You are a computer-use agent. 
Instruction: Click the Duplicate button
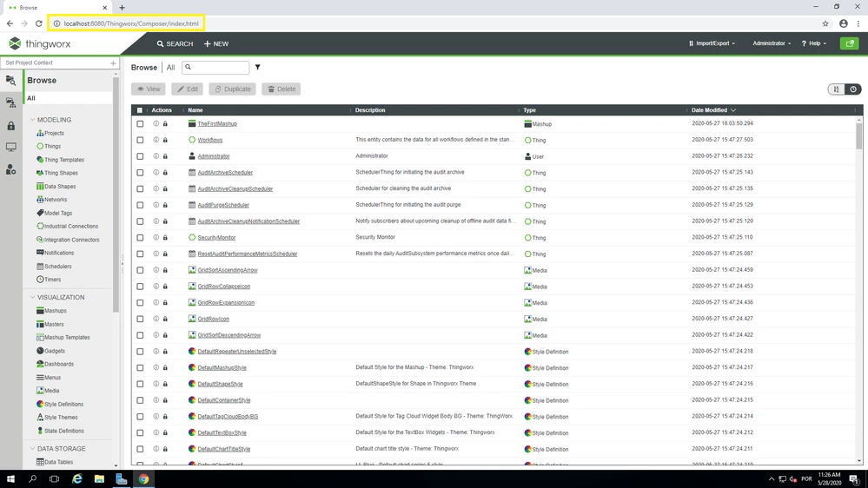pyautogui.click(x=233, y=89)
